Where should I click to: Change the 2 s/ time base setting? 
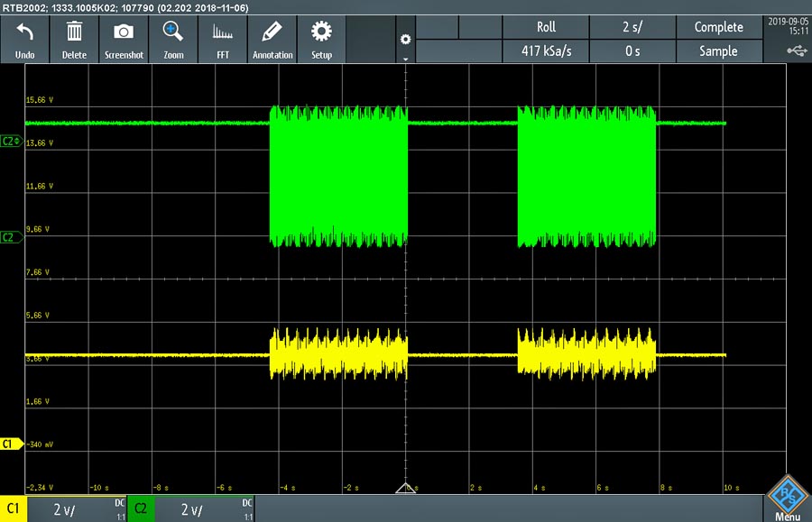pyautogui.click(x=632, y=27)
